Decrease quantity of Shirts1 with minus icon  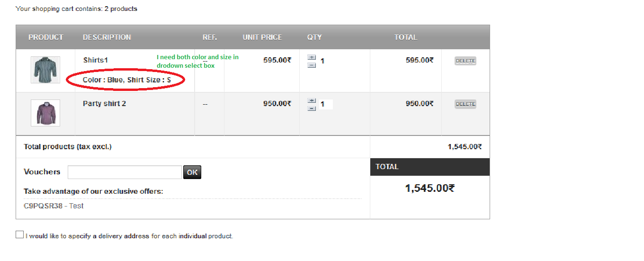[312, 65]
